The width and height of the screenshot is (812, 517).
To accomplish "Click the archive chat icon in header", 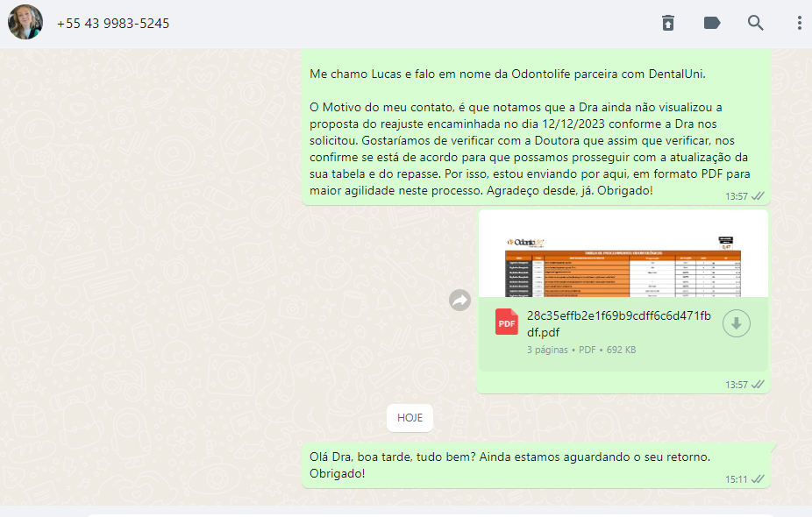I will point(668,23).
